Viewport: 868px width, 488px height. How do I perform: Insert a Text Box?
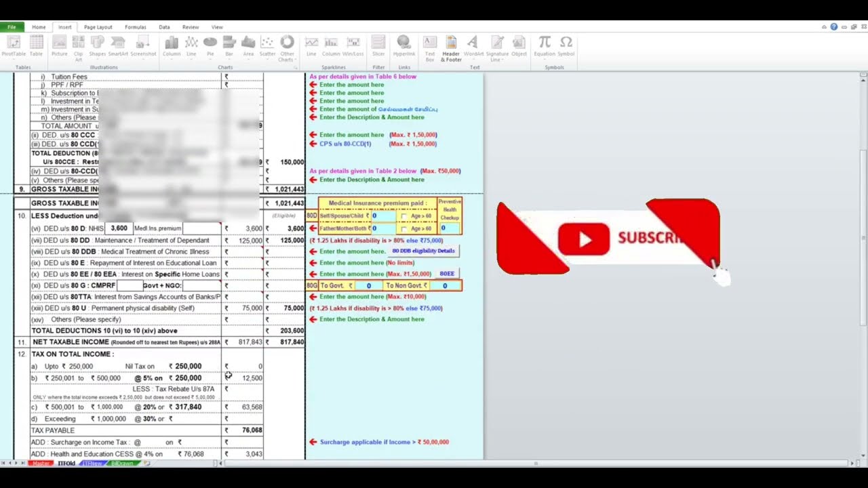(x=430, y=47)
